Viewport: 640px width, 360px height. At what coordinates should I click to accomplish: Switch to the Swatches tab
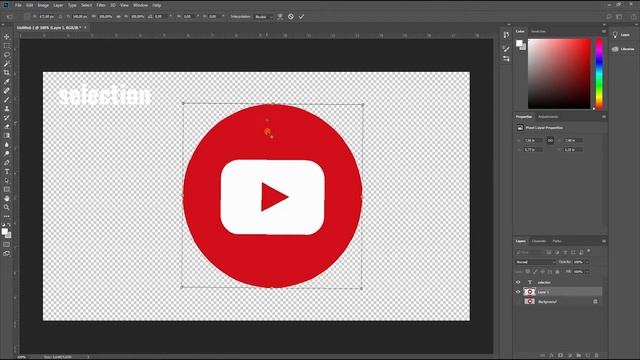tap(538, 31)
